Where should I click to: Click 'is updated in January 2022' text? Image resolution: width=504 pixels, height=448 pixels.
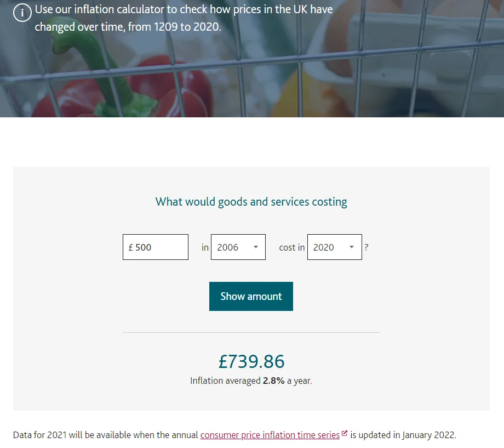(403, 435)
